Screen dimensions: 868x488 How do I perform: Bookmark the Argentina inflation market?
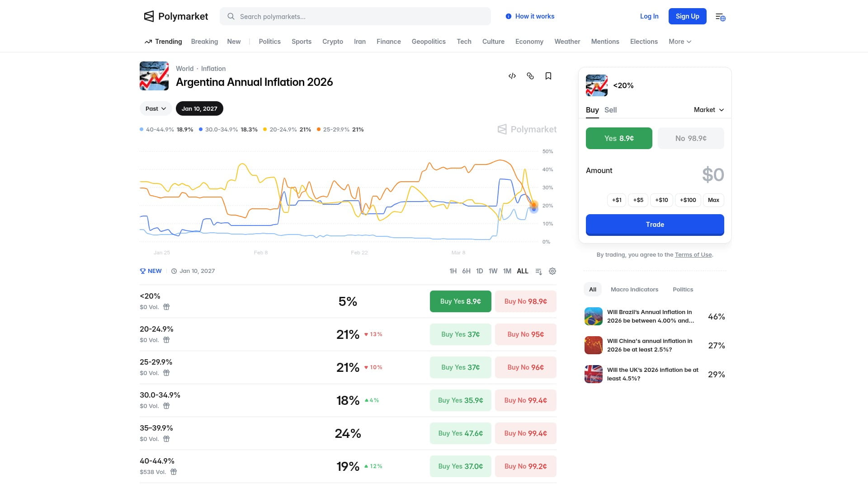(x=548, y=76)
